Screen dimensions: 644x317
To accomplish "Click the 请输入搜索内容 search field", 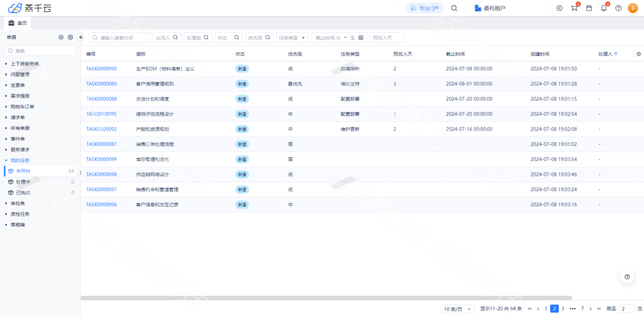I will [x=119, y=38].
